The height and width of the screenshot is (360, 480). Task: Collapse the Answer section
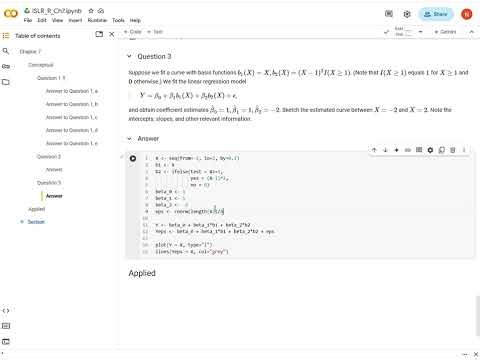[129, 138]
